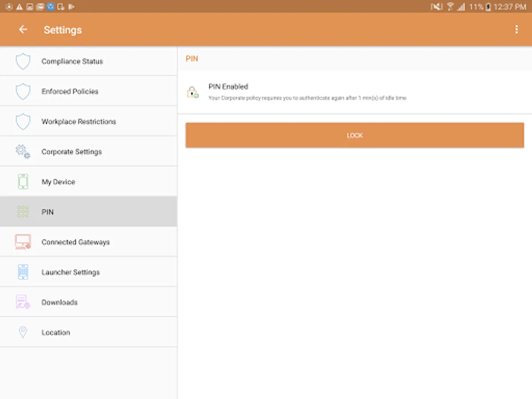Click the My Device phone icon
532x399 pixels.
point(23,182)
